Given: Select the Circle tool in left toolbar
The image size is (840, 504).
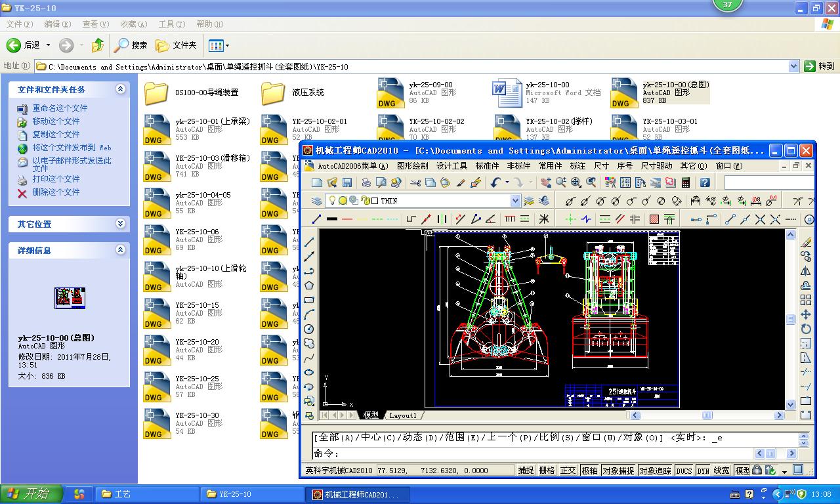Looking at the screenshot, I should (309, 329).
